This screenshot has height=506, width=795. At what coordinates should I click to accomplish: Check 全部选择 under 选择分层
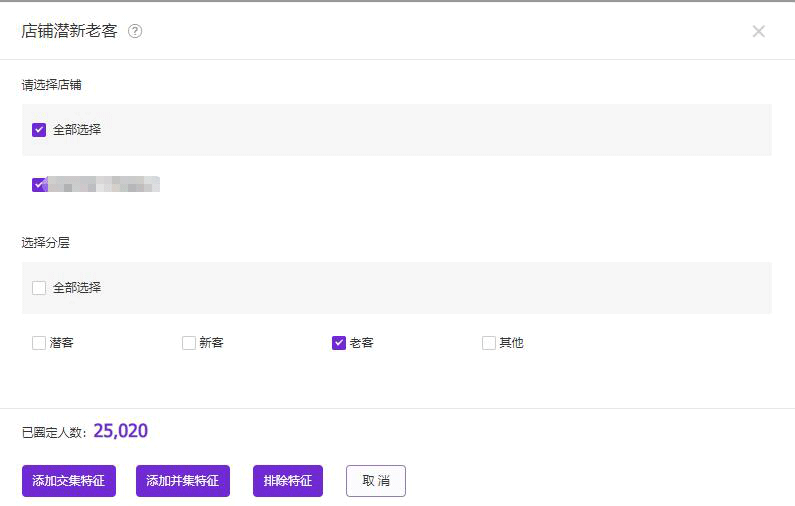39,288
